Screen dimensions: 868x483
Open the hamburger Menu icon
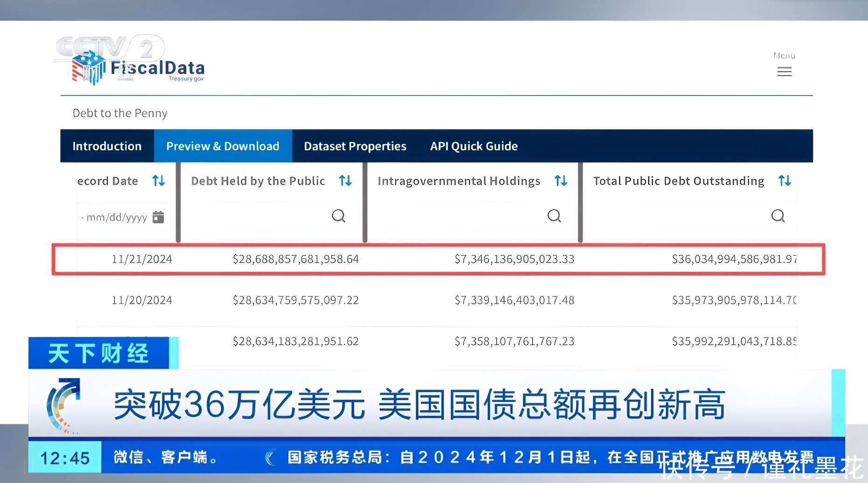coord(784,71)
